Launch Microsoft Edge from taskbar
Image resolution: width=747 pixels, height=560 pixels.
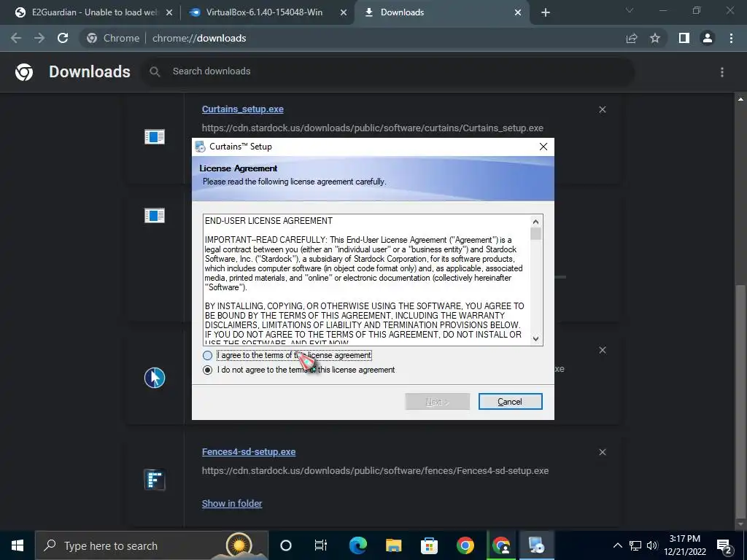pos(357,545)
